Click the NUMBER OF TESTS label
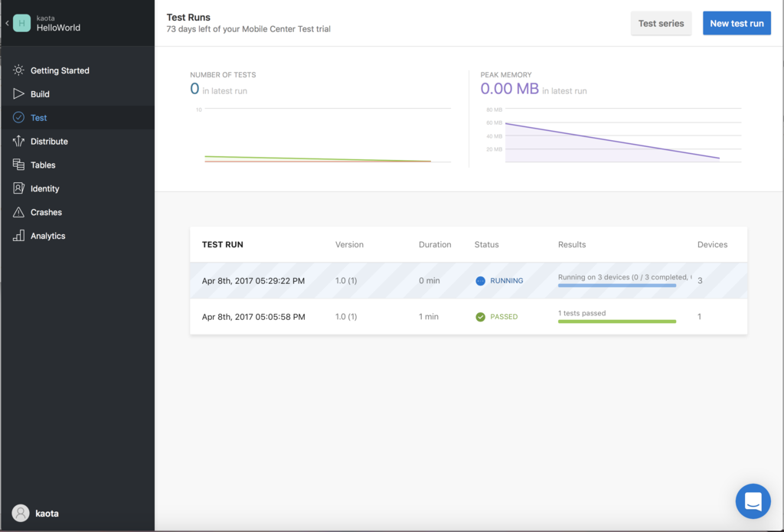784x532 pixels. pos(223,74)
